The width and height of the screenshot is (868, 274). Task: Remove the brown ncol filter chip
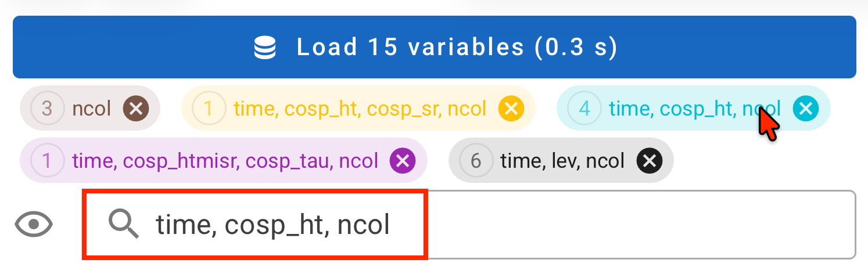(136, 108)
